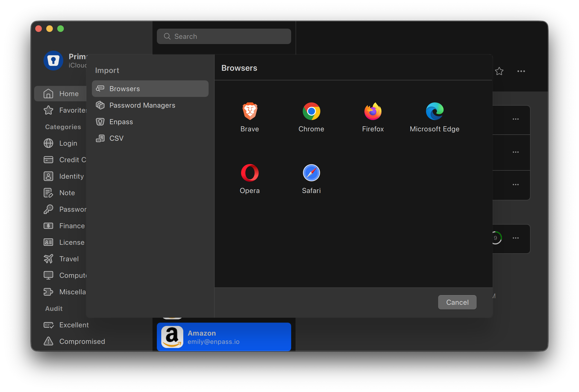Show License category items
This screenshot has width=579, height=392.
click(61, 242)
